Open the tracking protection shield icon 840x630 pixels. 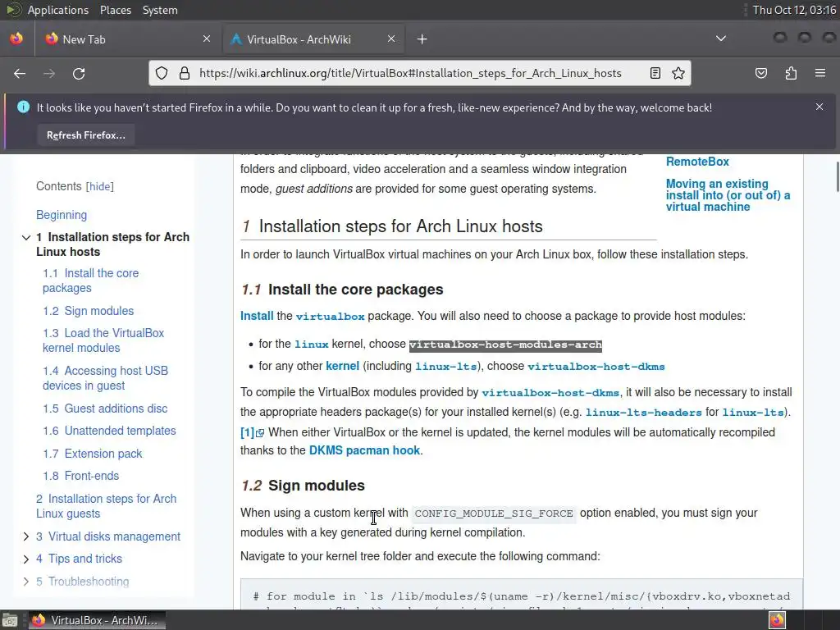coord(162,73)
